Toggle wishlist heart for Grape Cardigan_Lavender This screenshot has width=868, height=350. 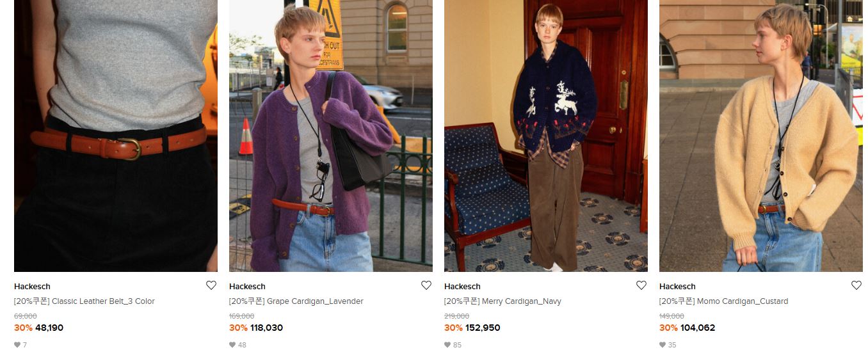pos(426,285)
